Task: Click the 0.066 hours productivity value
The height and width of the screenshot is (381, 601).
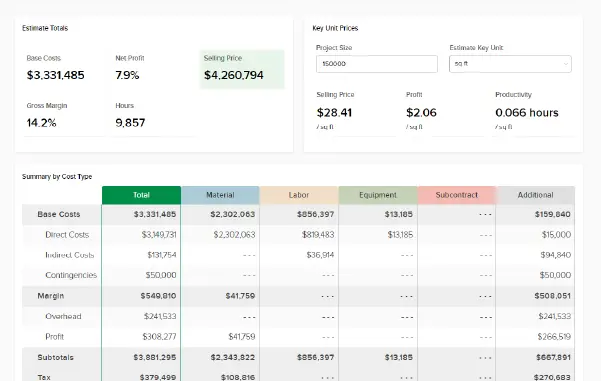Action: 527,113
